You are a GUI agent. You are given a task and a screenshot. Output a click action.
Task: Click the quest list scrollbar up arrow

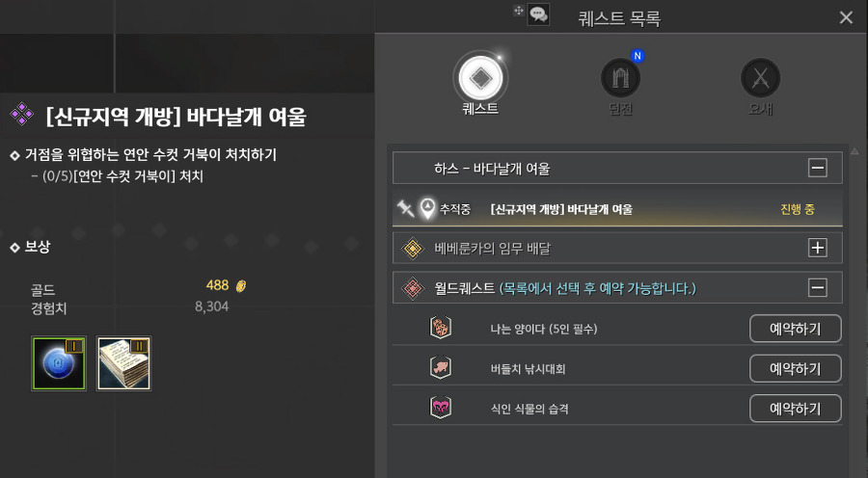pyautogui.click(x=854, y=151)
